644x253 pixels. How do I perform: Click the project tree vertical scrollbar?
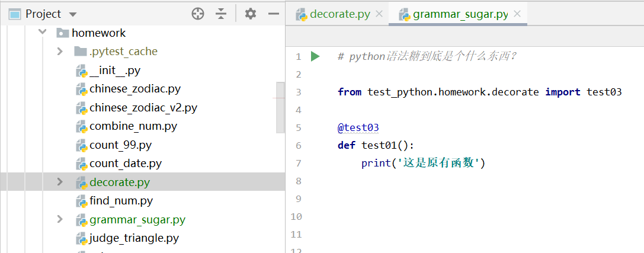click(x=280, y=107)
